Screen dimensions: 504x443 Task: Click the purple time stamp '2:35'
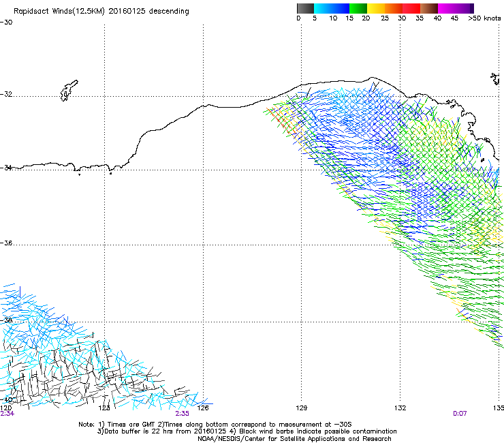click(182, 414)
